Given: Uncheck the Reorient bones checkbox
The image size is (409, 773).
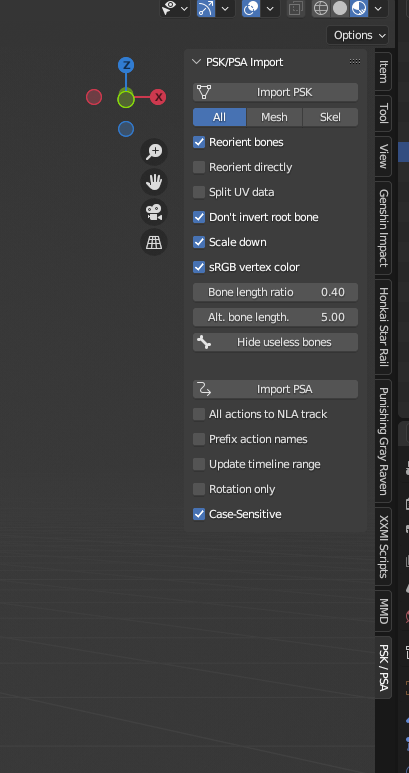Looking at the screenshot, I should 199,142.
